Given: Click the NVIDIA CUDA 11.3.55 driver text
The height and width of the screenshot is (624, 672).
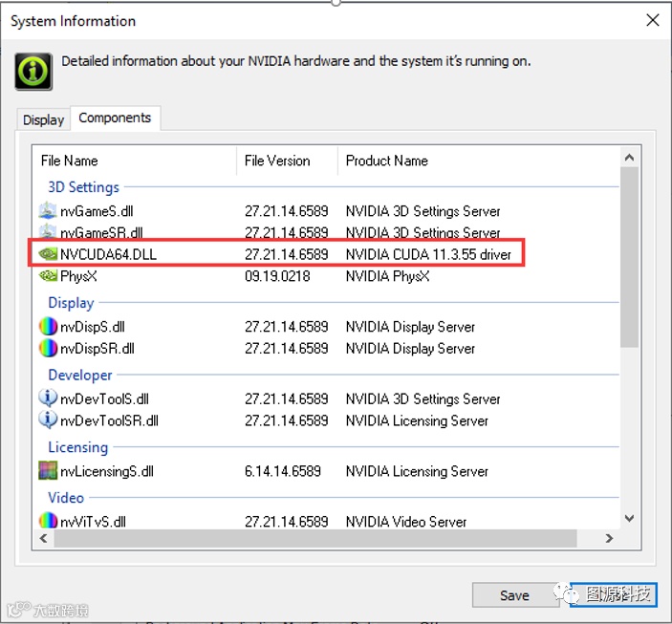Looking at the screenshot, I should coord(428,254).
